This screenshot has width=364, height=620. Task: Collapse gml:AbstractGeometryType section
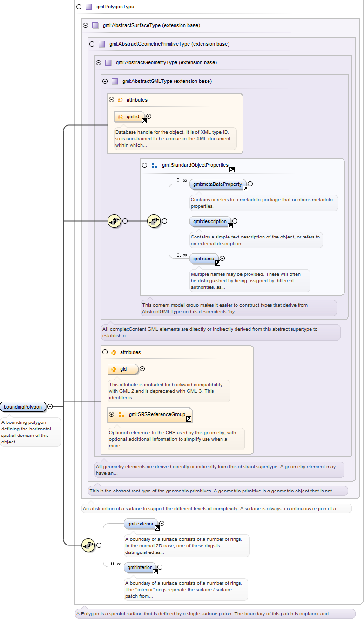click(x=98, y=62)
